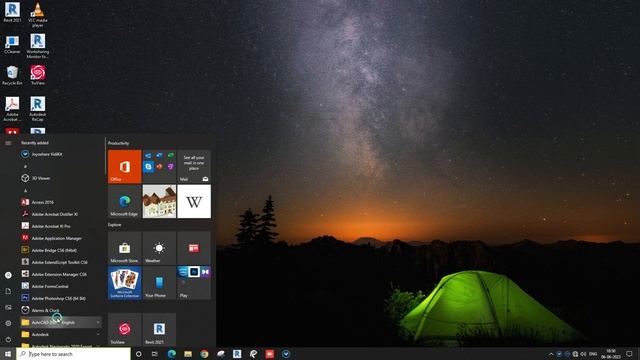This screenshot has height=360, width=640.
Task: Click the Start menu hamburger expand button
Action: (8, 143)
